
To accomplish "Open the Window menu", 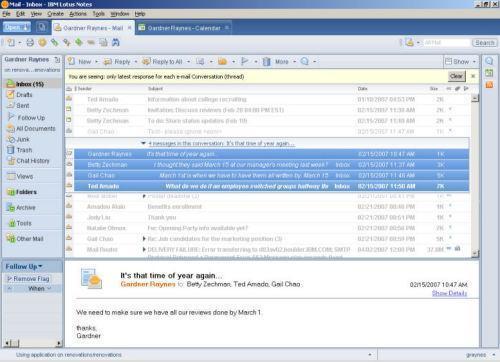I will point(120,14).
